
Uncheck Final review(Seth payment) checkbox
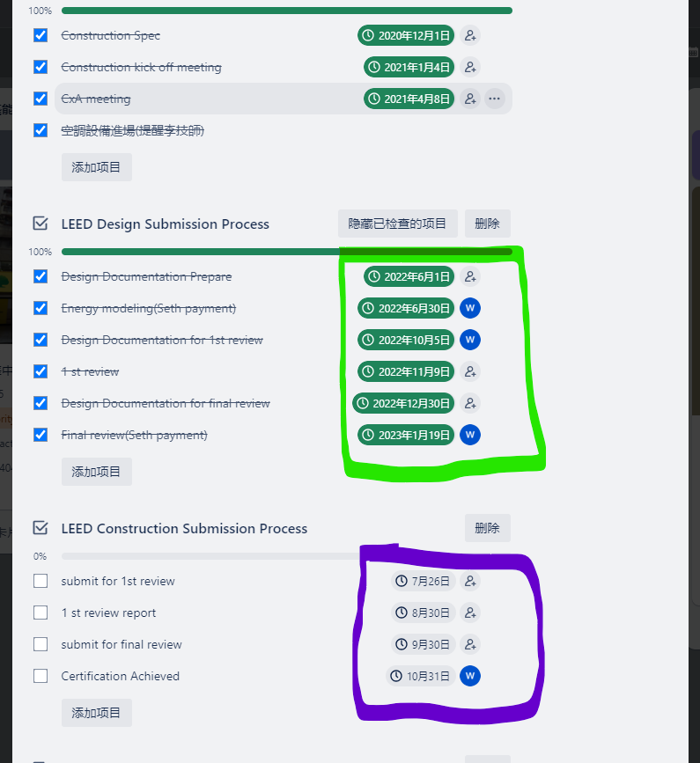click(41, 435)
